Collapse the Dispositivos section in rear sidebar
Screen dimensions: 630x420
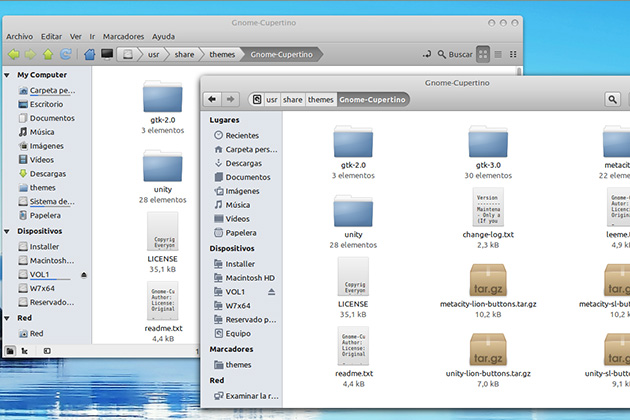click(7, 232)
